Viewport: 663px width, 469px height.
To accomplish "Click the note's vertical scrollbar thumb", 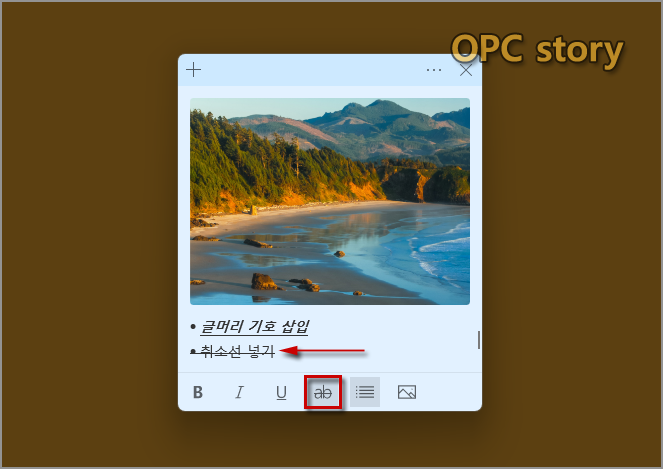I will (x=479, y=340).
